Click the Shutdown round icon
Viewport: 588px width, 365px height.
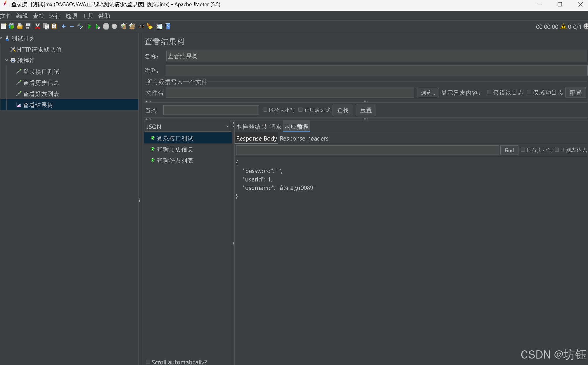(x=114, y=27)
